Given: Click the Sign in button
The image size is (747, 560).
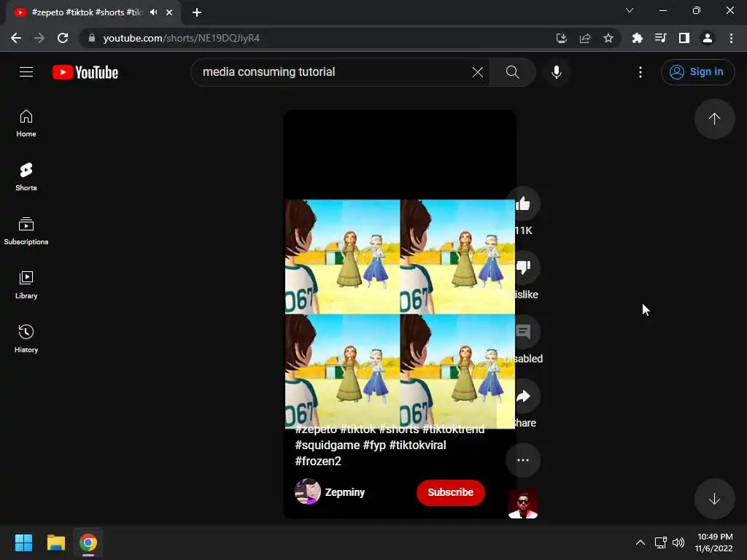Looking at the screenshot, I should pos(697,72).
